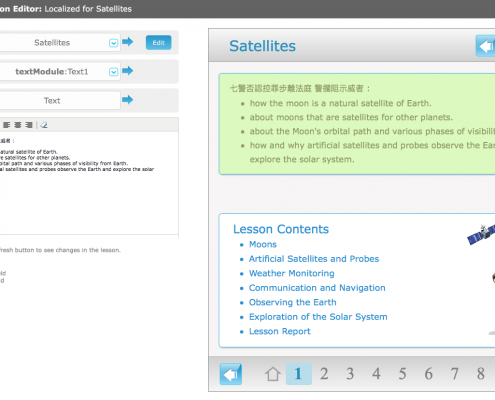Click the back arrow in Satellites header
The width and height of the screenshot is (495, 400).
click(x=485, y=46)
